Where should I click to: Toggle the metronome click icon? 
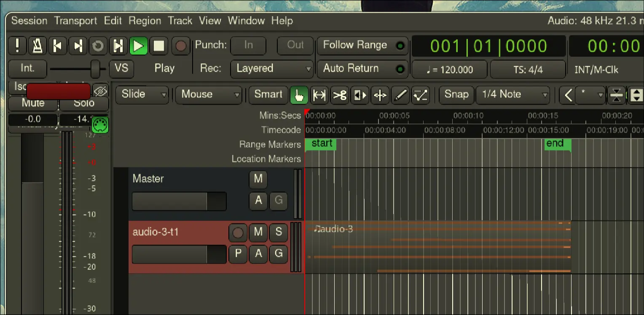[38, 46]
